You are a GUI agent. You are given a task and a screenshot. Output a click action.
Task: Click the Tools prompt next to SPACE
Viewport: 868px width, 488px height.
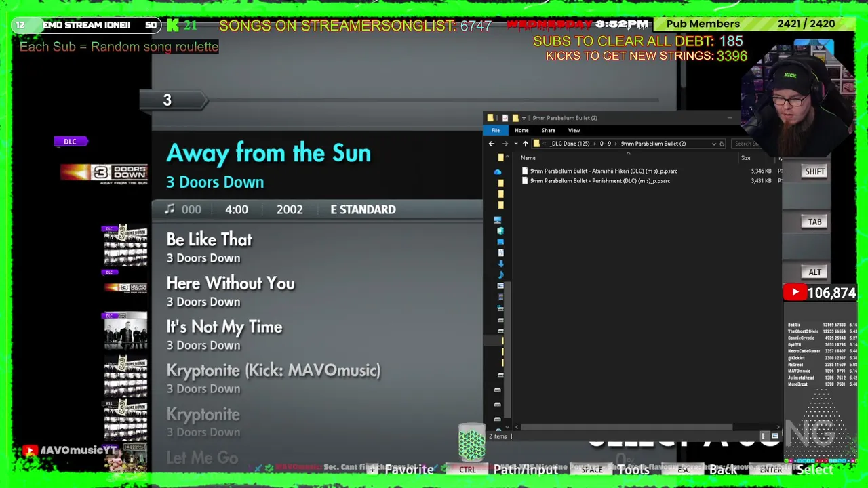(633, 469)
